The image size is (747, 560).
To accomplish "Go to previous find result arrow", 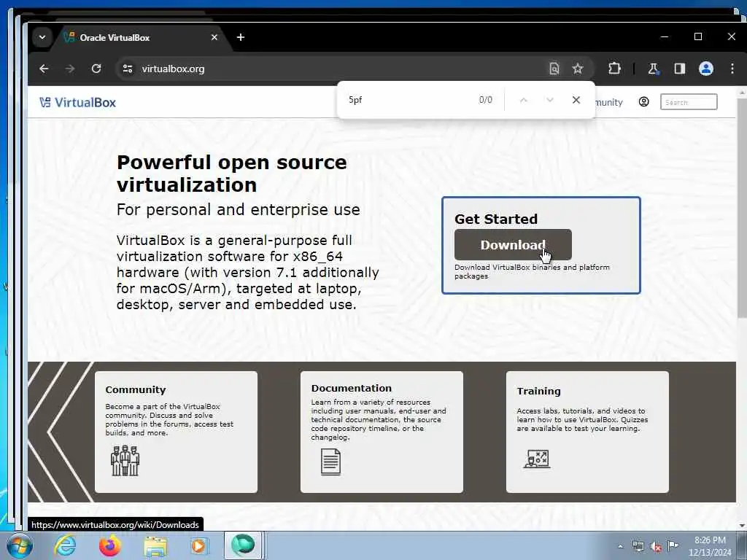I will [x=524, y=100].
